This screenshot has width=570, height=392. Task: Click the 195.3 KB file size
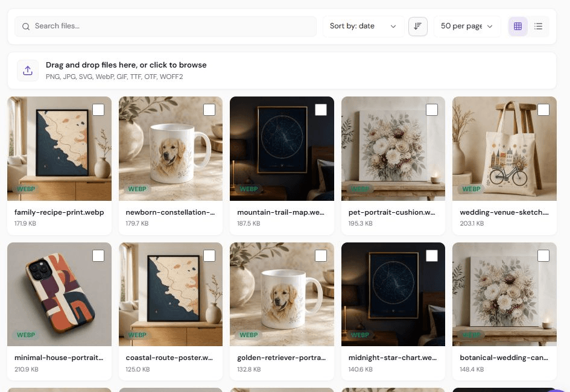point(360,223)
